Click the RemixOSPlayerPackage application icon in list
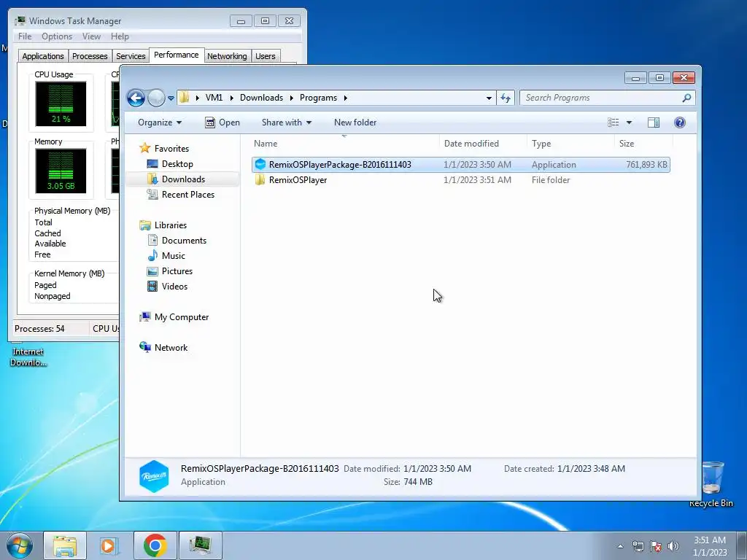This screenshot has height=560, width=747. pos(260,164)
